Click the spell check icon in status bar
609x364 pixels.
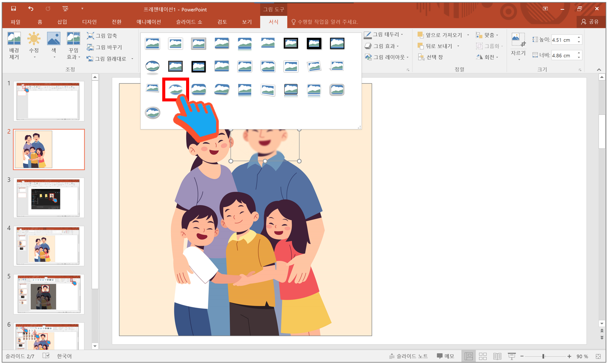(46, 356)
